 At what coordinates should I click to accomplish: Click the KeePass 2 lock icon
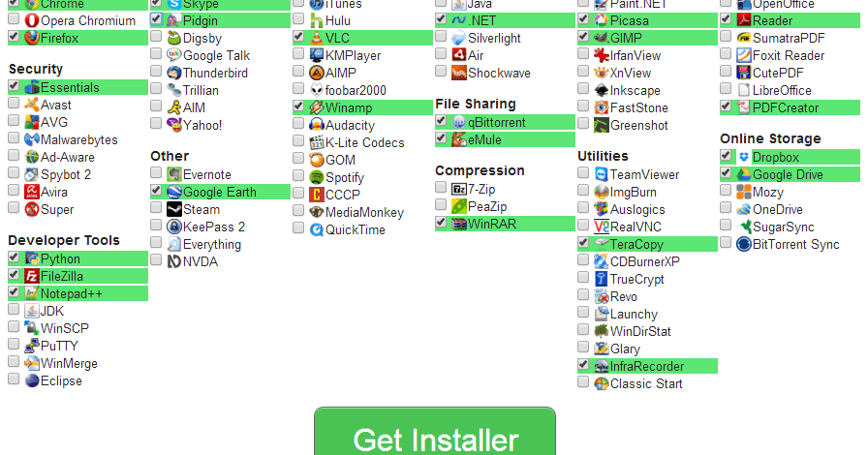coord(174,227)
